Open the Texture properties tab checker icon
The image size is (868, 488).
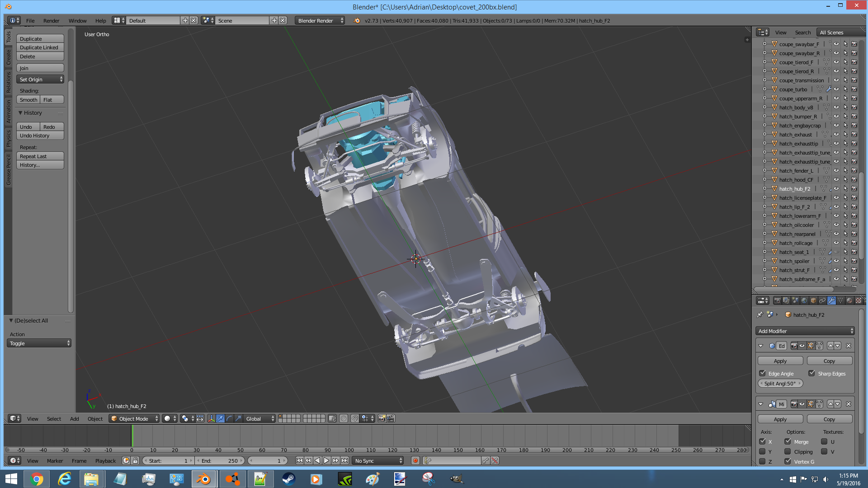(859, 300)
